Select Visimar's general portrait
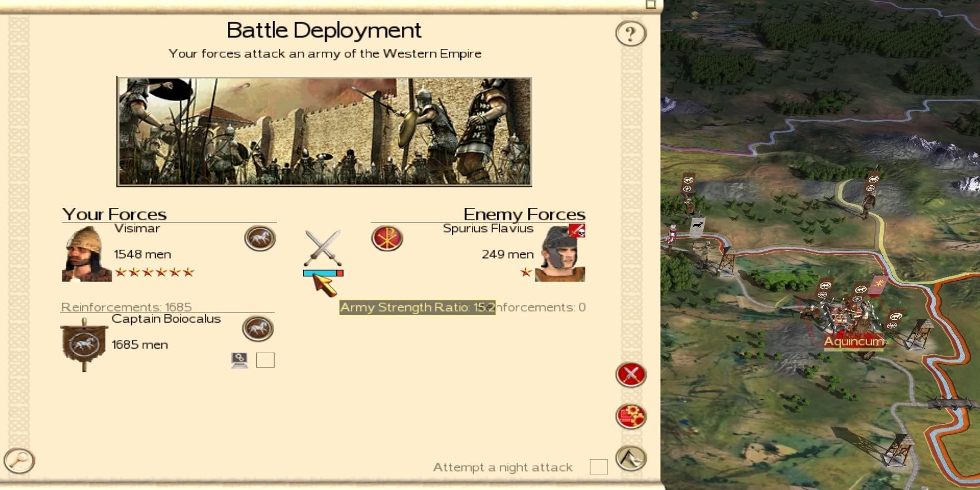This screenshot has width=980, height=490. [x=87, y=254]
